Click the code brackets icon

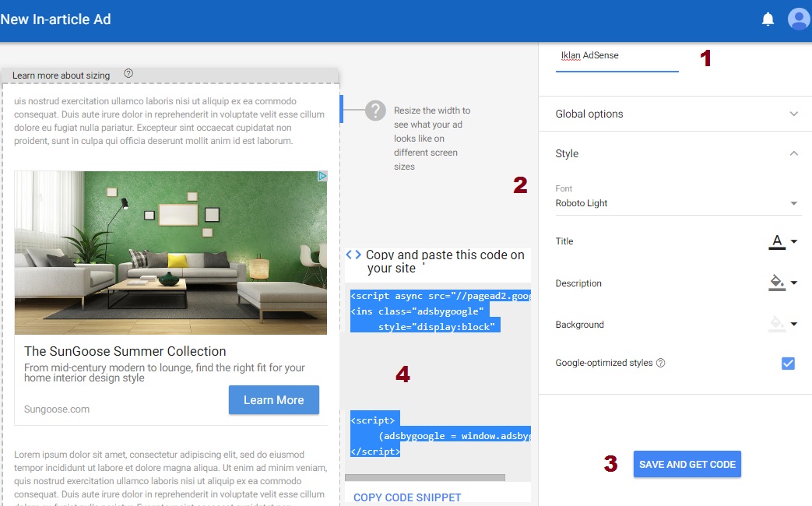(x=353, y=255)
